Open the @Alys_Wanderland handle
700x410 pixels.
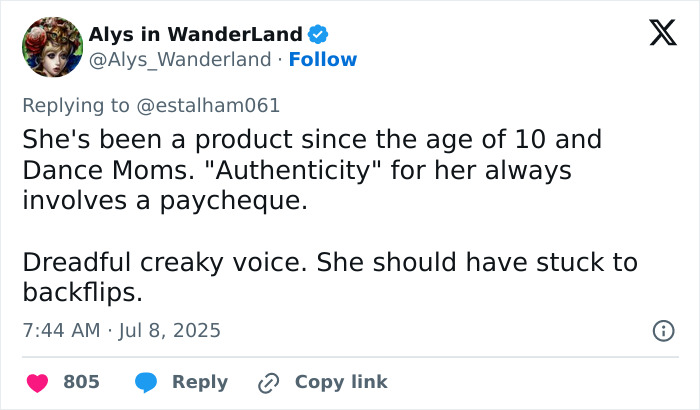179,60
